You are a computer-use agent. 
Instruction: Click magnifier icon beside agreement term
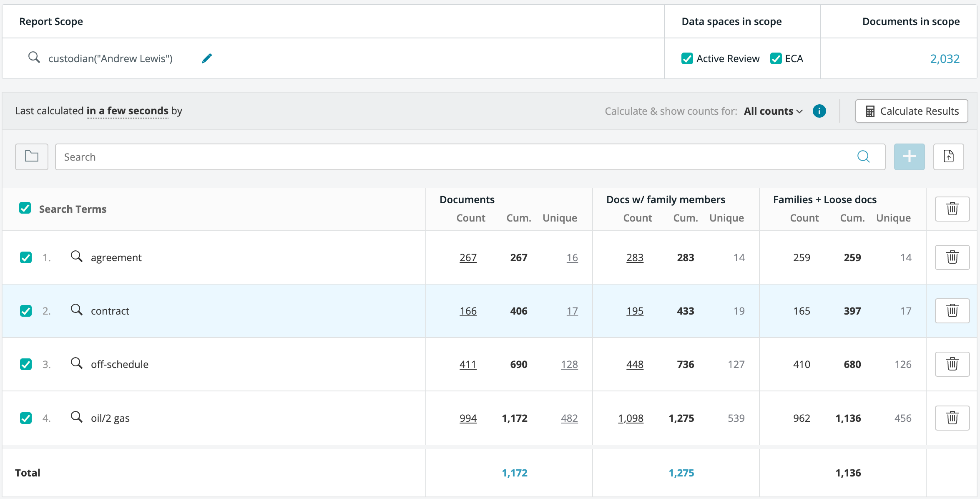click(x=76, y=256)
